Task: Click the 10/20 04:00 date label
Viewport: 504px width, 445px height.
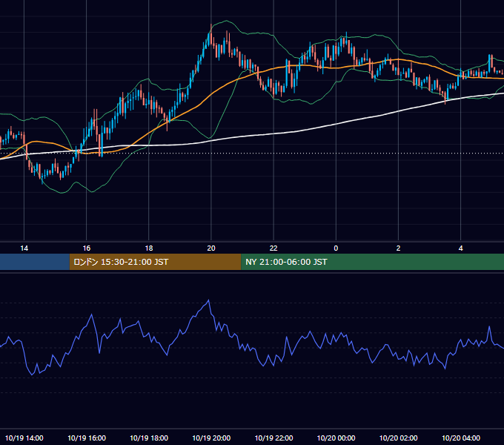Action: coord(460,438)
